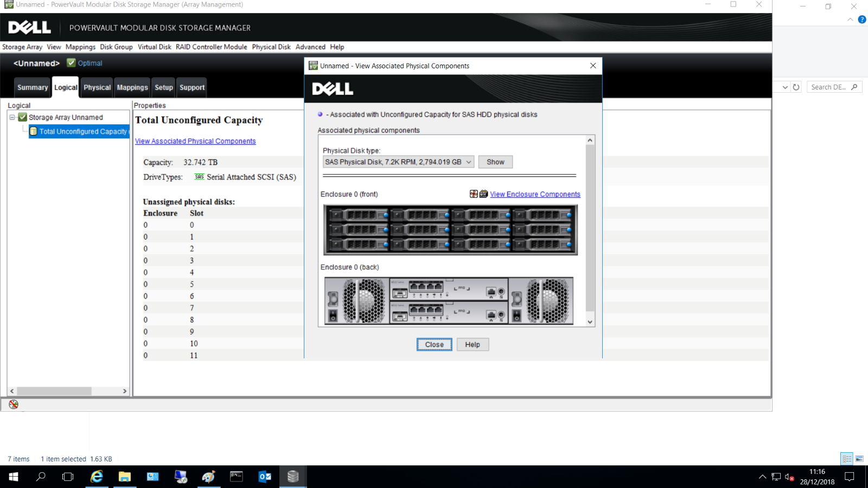The width and height of the screenshot is (868, 488).
Task: Open the Disk Group menu
Action: 116,47
